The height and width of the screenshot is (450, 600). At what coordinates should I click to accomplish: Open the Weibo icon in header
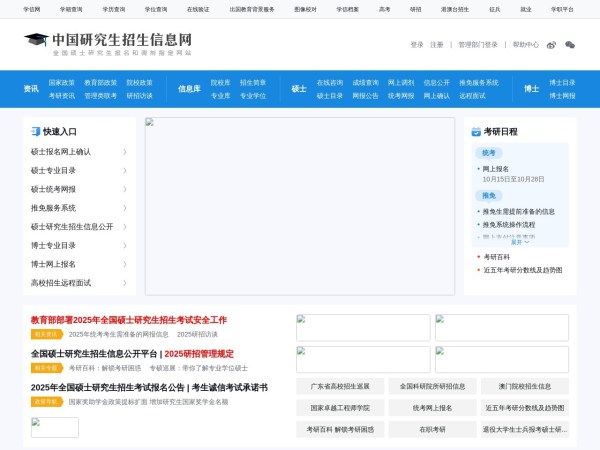click(550, 44)
